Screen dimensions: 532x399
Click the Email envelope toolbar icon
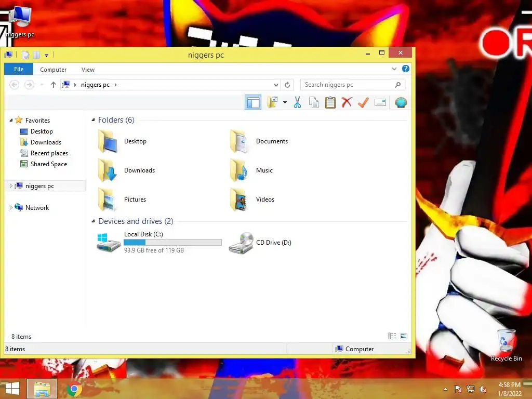(380, 102)
